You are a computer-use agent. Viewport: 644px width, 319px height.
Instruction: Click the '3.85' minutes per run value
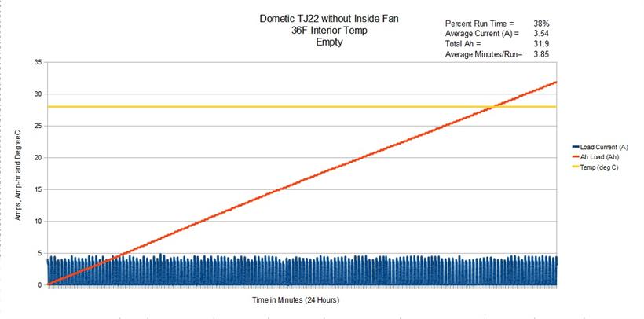(542, 54)
